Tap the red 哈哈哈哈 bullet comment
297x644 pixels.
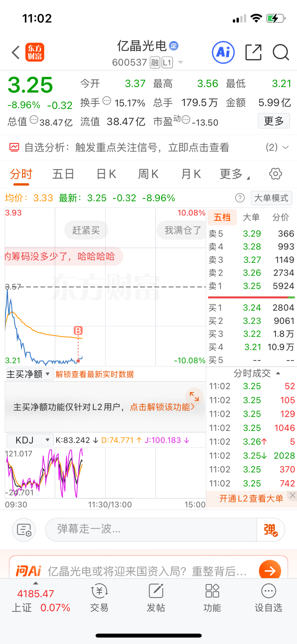coord(64,256)
